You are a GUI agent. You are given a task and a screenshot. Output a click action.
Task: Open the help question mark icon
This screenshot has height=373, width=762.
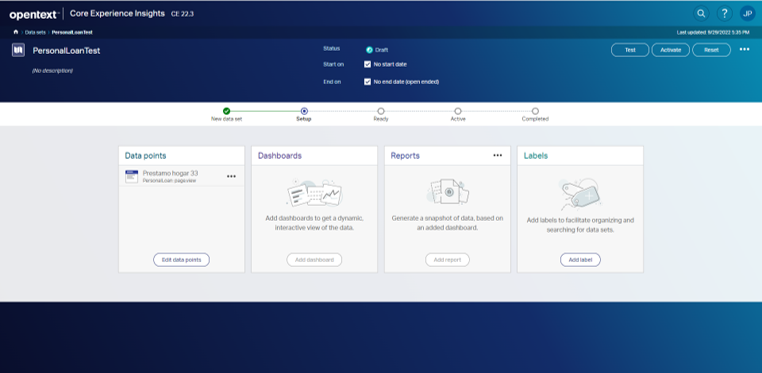click(x=724, y=14)
